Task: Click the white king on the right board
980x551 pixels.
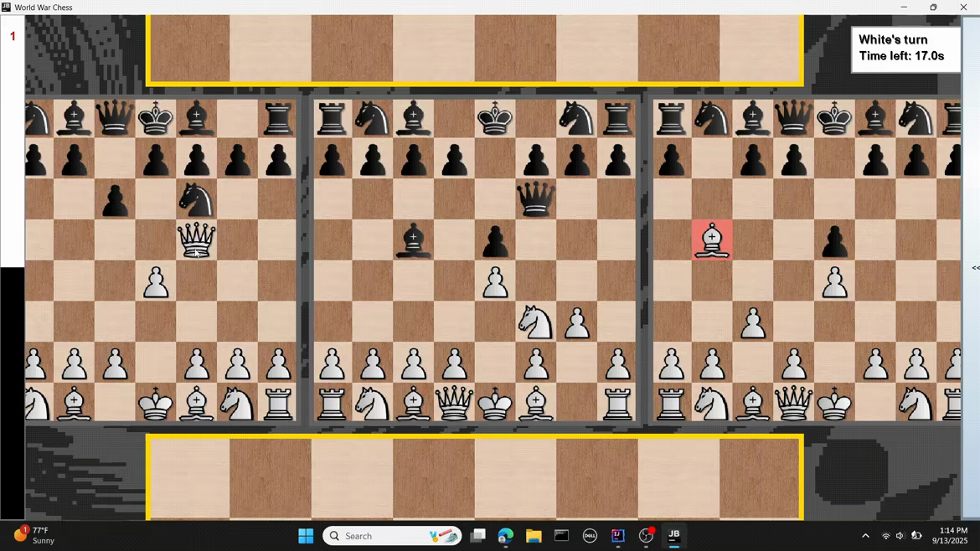Action: pyautogui.click(x=834, y=404)
